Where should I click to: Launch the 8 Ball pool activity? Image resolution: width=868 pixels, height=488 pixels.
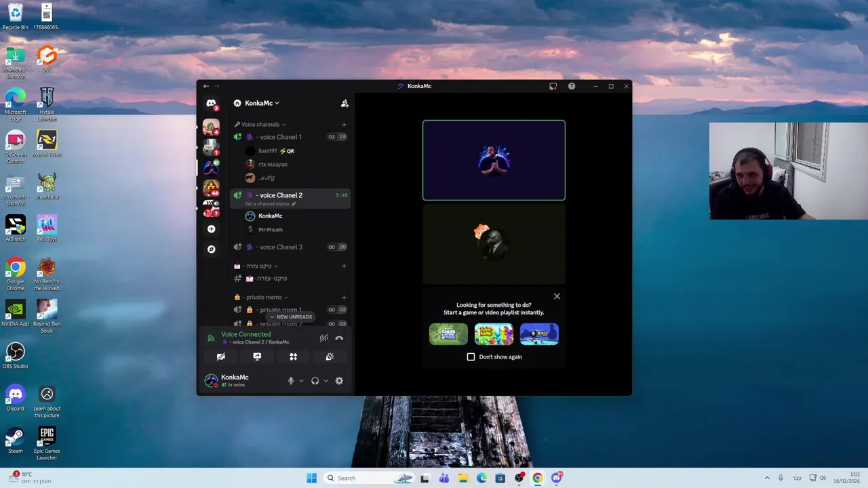click(x=539, y=334)
